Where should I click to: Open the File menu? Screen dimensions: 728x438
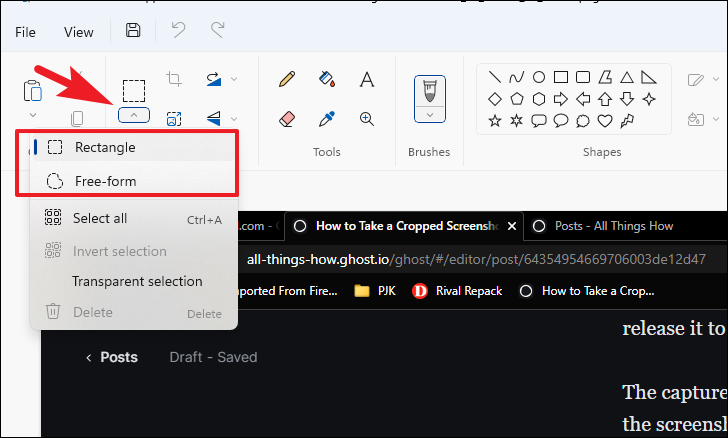[26, 32]
